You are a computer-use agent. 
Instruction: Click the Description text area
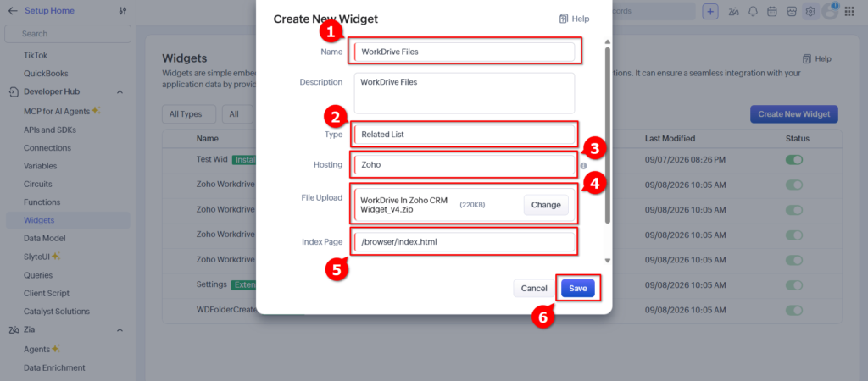pos(465,93)
